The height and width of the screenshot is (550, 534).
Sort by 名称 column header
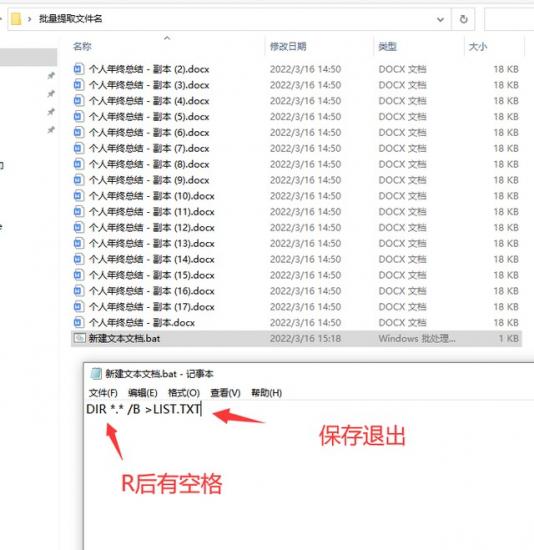coord(82,46)
